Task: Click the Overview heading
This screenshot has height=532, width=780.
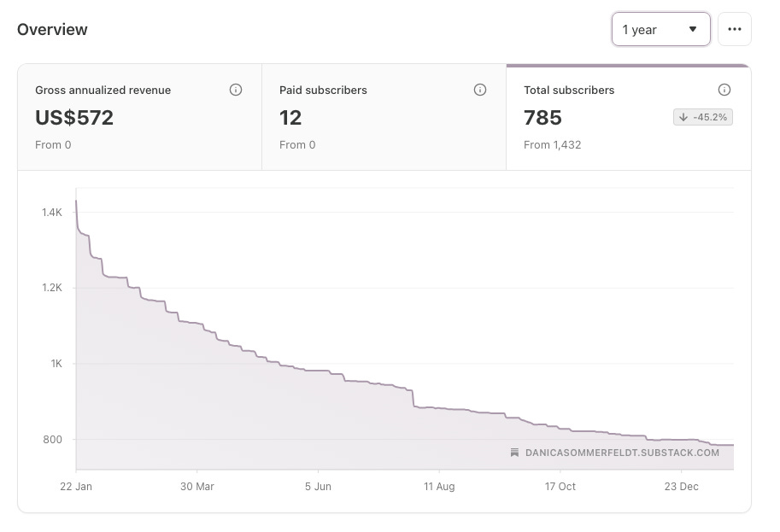Action: (x=52, y=29)
